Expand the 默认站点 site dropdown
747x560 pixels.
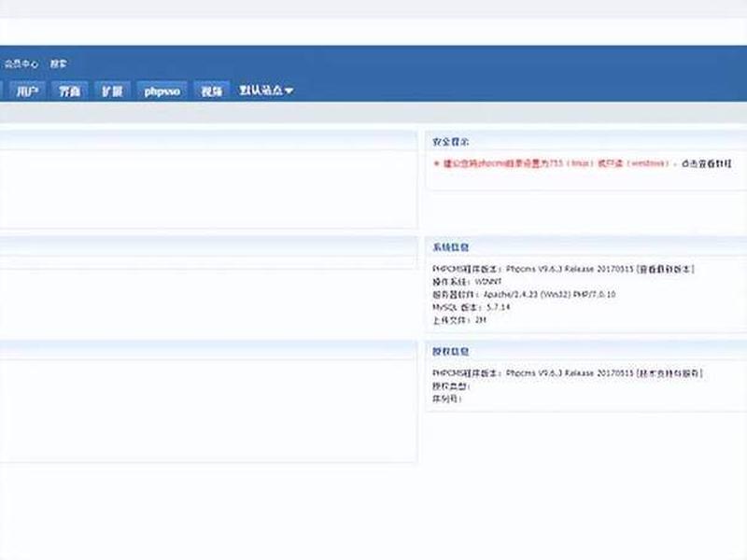click(266, 91)
